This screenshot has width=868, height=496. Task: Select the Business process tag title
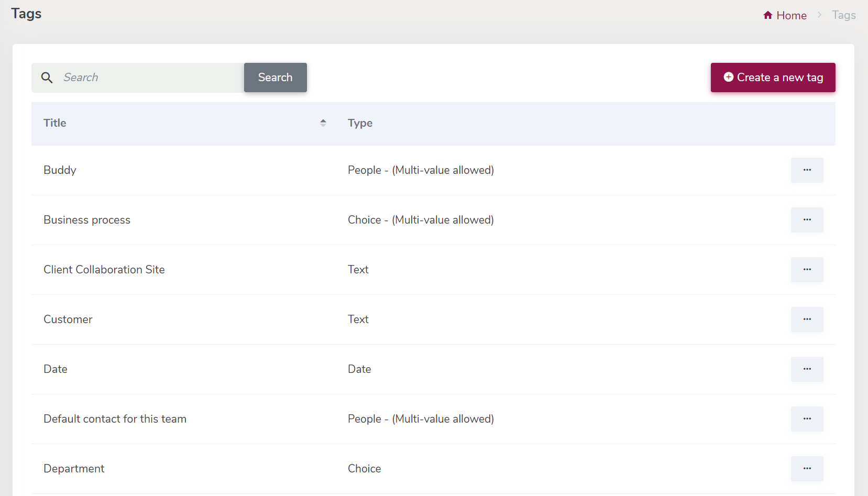point(87,220)
